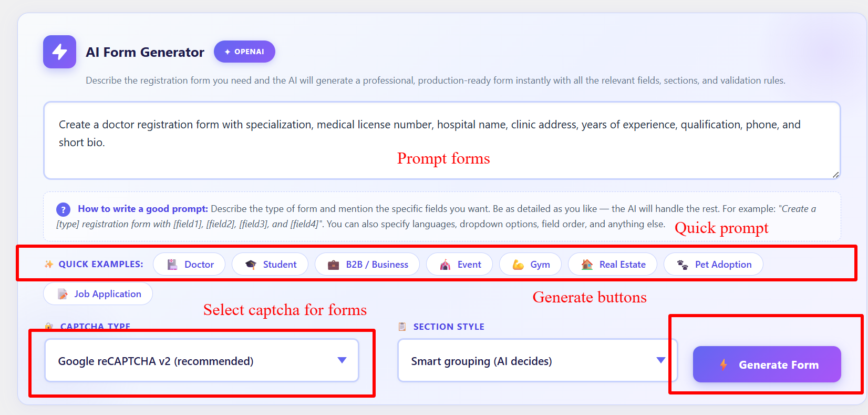Click the 'How to write a good prompt:' text
Viewport: 868px width, 415px height.
click(x=143, y=209)
